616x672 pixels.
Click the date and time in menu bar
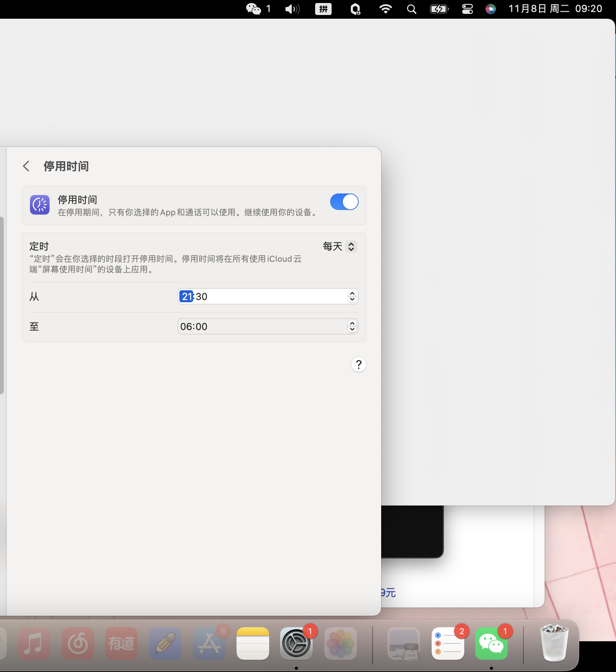(555, 9)
